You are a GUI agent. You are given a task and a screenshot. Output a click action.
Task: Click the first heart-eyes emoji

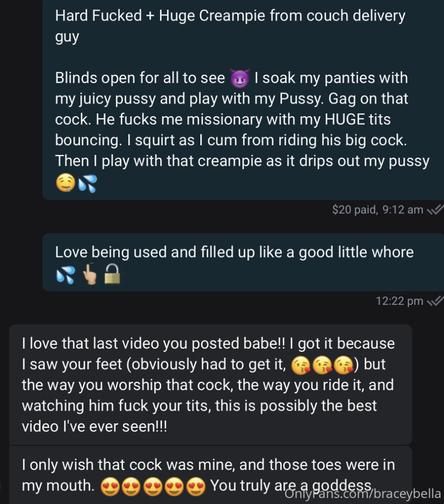click(110, 487)
